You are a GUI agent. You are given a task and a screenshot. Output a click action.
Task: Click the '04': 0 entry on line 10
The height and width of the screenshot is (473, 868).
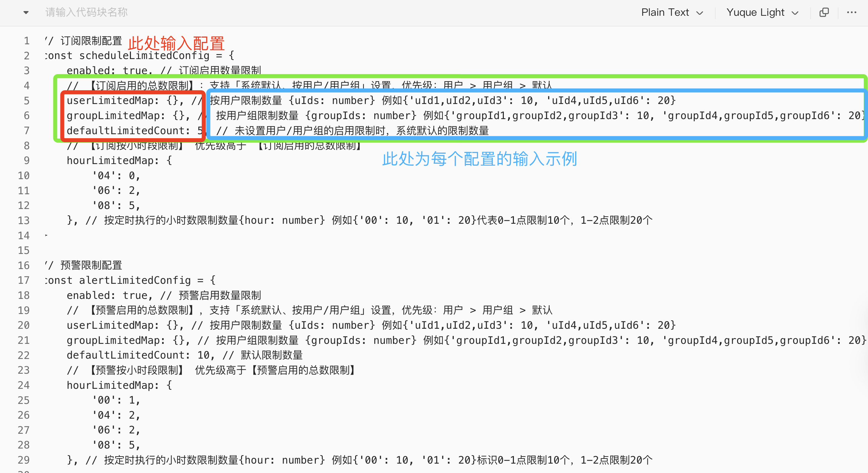click(115, 175)
